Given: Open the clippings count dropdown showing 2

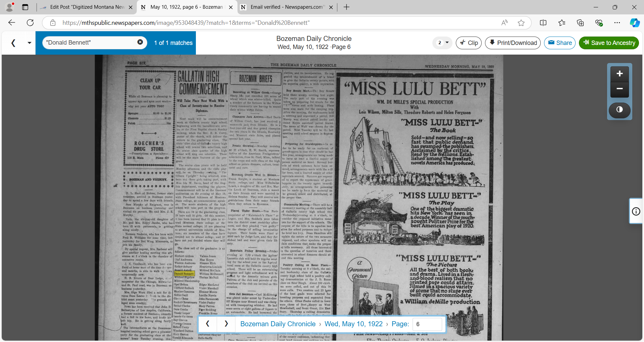Looking at the screenshot, I should click(443, 43).
